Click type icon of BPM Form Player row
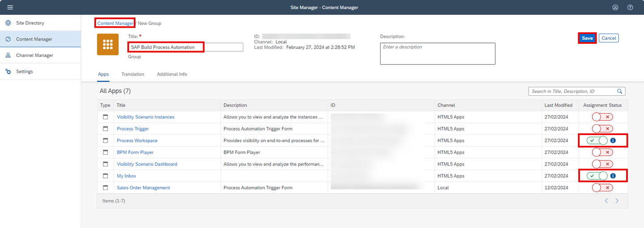The height and width of the screenshot is (228, 644). [x=106, y=152]
